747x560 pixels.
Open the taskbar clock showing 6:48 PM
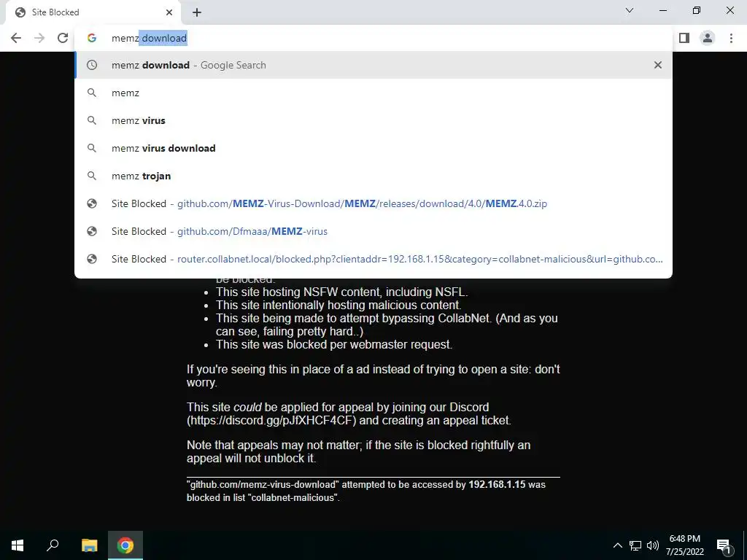point(685,545)
